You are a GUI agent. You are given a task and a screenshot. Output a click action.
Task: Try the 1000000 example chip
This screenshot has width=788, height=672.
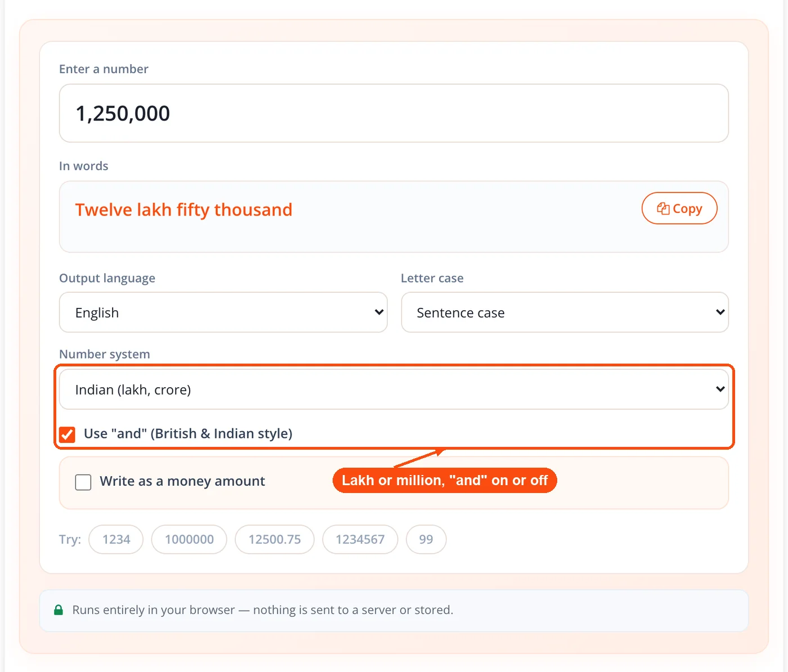189,539
